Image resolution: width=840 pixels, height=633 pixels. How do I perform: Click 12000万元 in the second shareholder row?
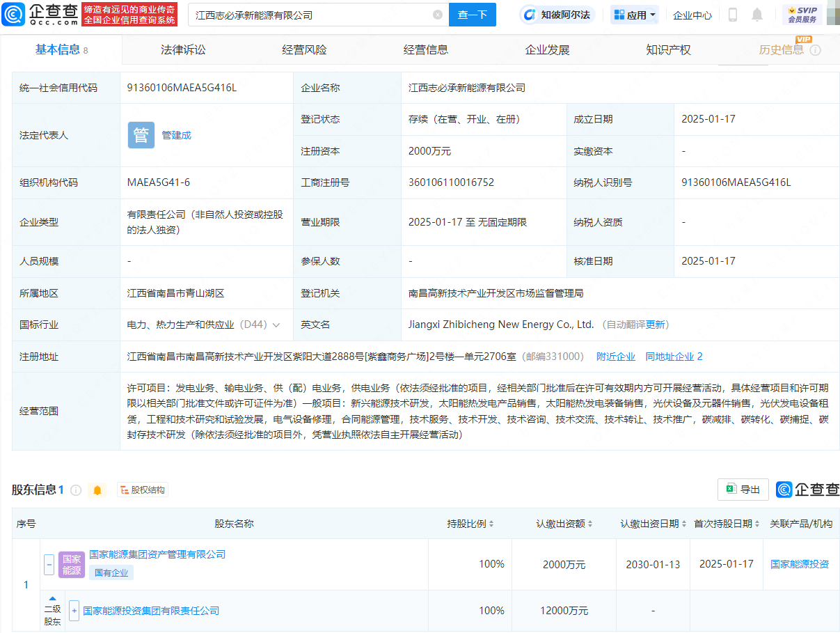click(564, 611)
